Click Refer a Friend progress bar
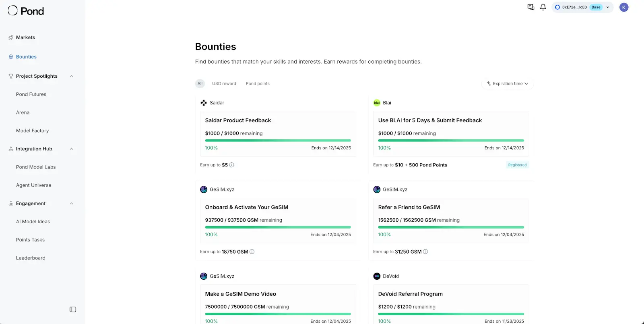 (x=451, y=227)
